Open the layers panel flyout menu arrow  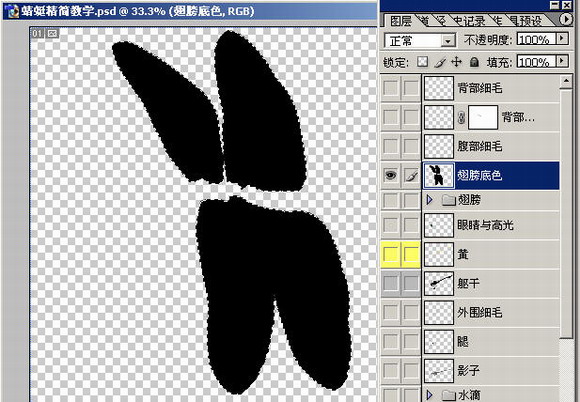[x=566, y=19]
